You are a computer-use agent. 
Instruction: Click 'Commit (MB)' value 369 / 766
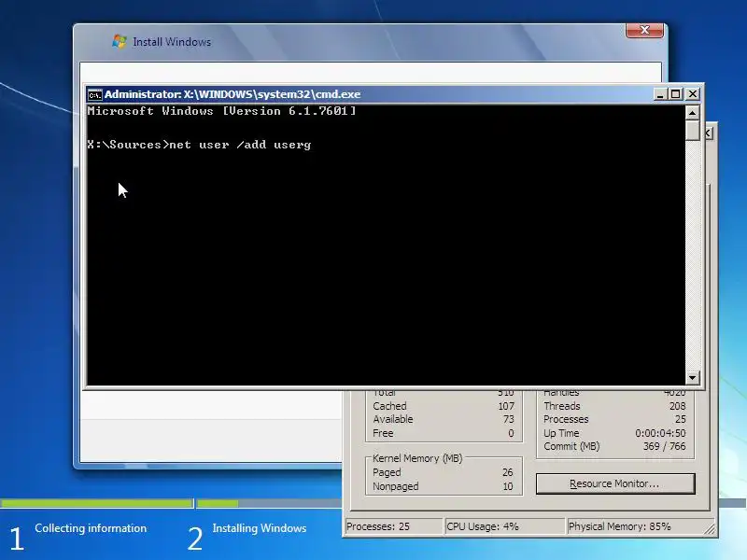click(664, 447)
